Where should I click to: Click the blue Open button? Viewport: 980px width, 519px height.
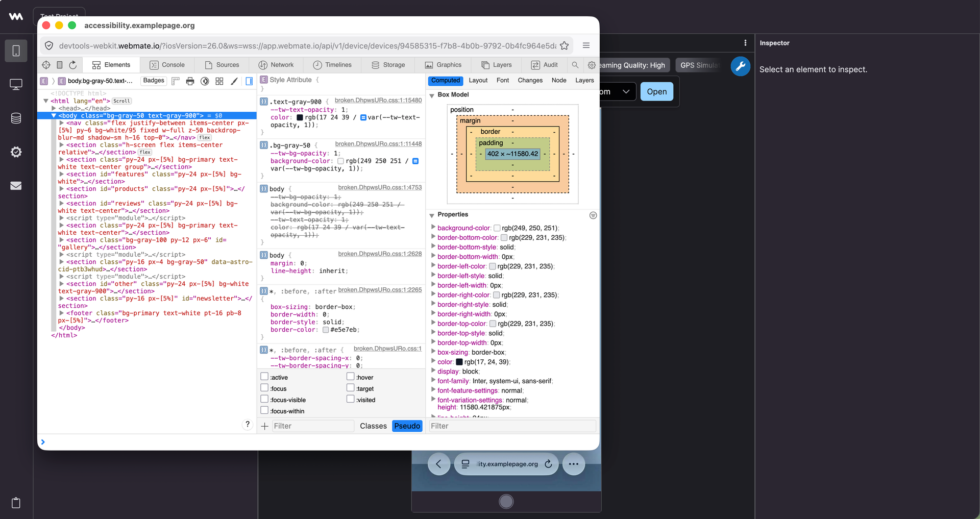pyautogui.click(x=657, y=92)
